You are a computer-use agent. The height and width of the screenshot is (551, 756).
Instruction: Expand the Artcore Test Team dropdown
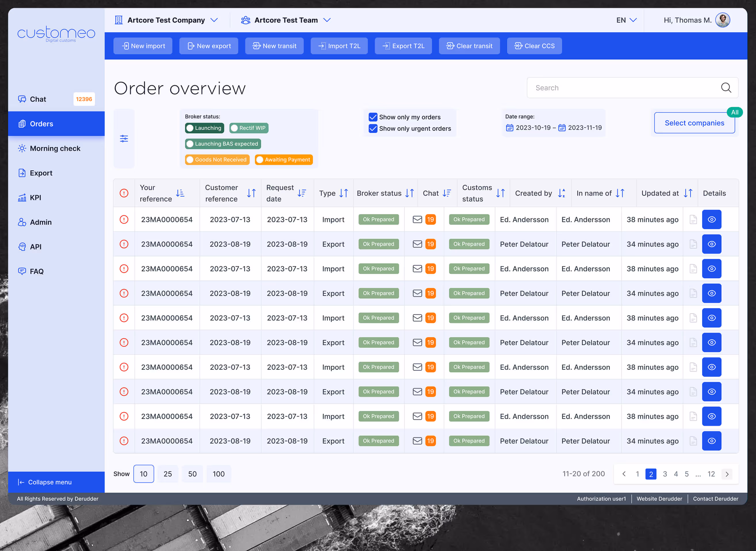pos(327,20)
